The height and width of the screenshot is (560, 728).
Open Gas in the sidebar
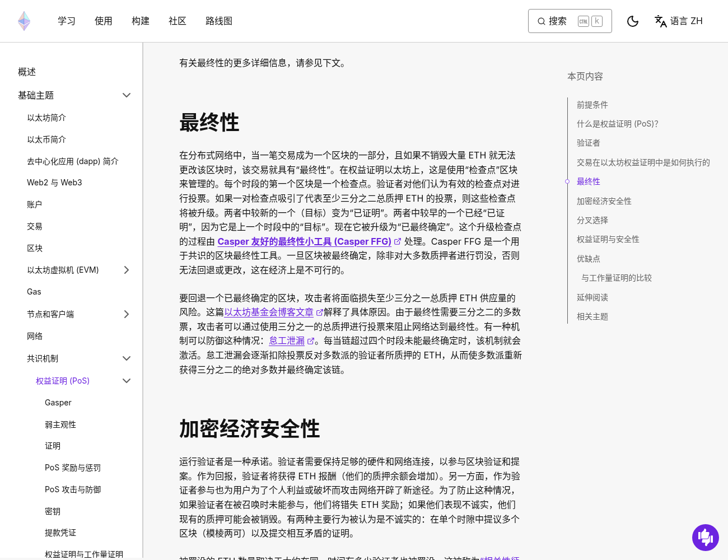(x=34, y=292)
